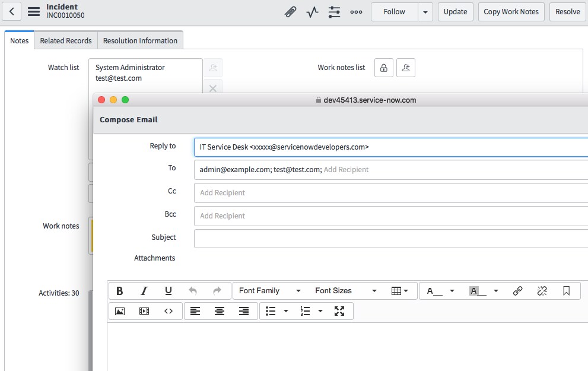Remove selected watch list entry X icon
Image resolution: width=588 pixels, height=371 pixels.
click(213, 87)
